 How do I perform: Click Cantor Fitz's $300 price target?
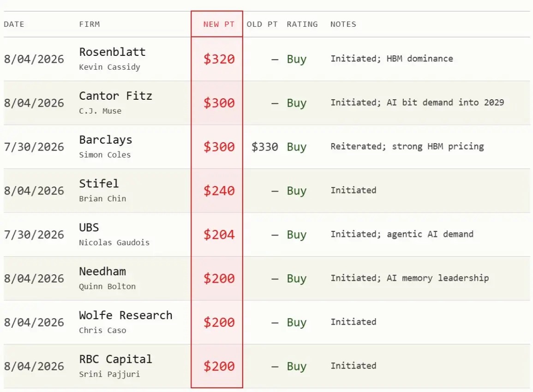pos(219,103)
